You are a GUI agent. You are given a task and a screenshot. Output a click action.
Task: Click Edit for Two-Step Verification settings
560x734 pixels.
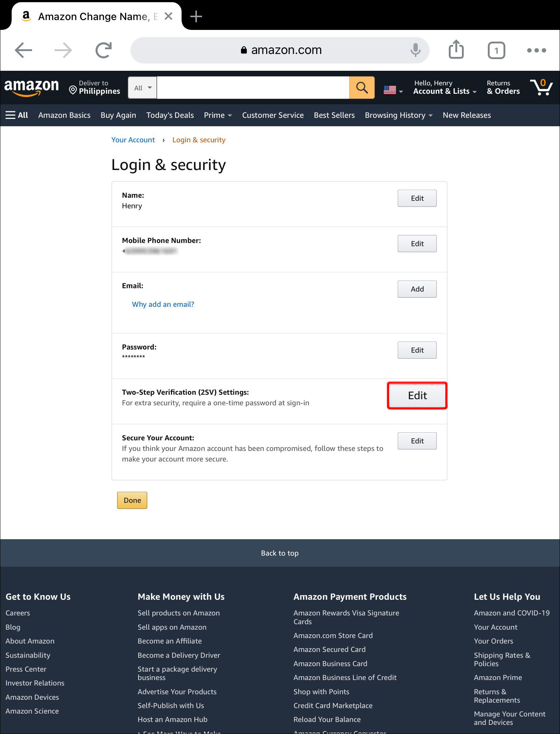(x=417, y=395)
